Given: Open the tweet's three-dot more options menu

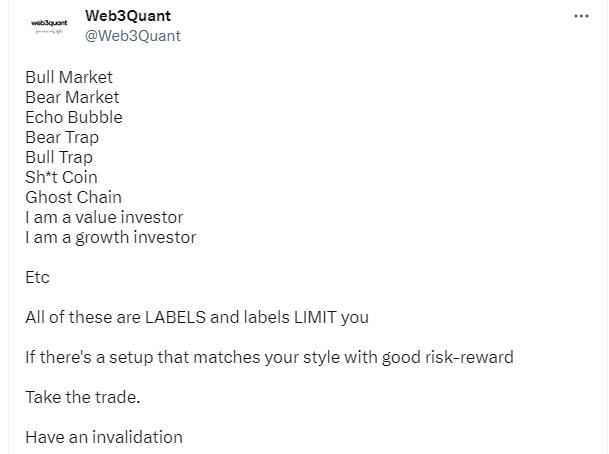Looking at the screenshot, I should (x=581, y=16).
